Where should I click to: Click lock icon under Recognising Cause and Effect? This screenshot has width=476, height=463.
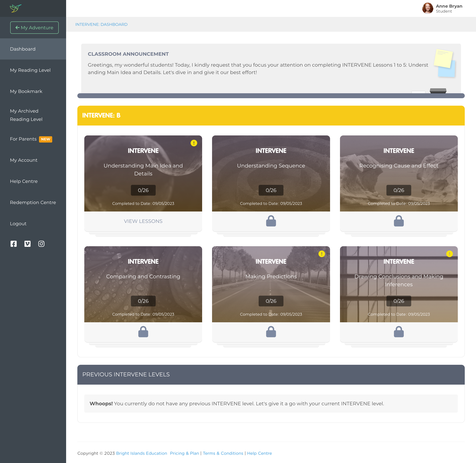point(398,221)
